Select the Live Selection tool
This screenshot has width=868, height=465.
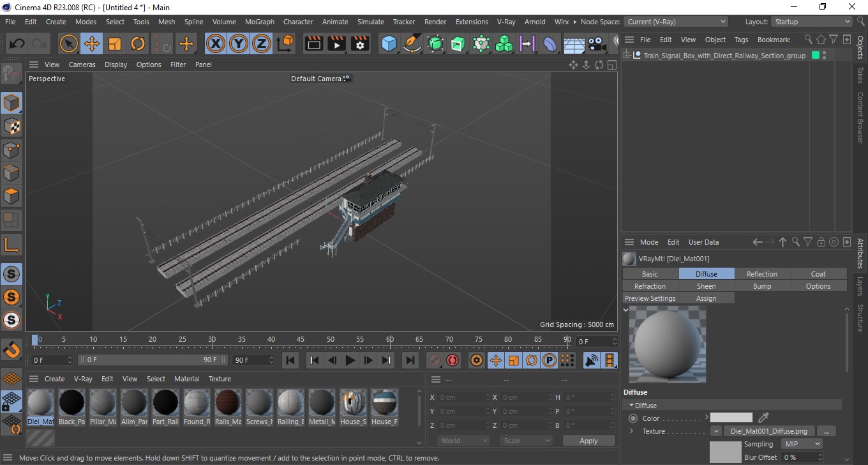click(69, 44)
